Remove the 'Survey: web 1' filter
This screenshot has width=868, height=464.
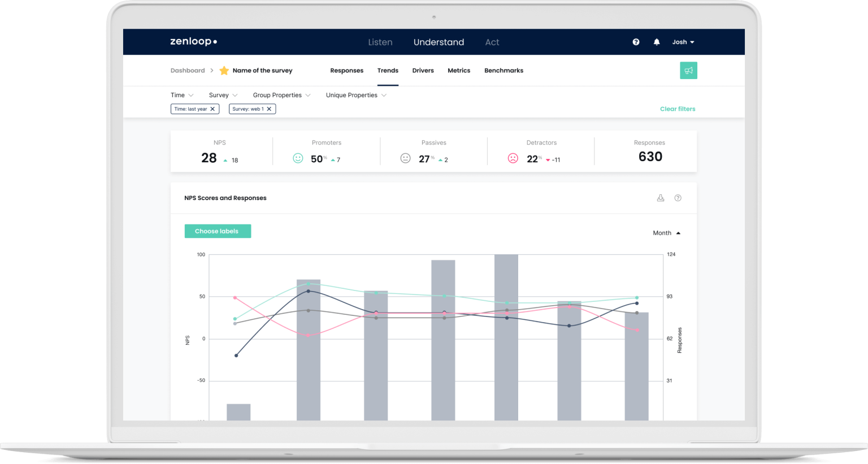[x=269, y=109]
